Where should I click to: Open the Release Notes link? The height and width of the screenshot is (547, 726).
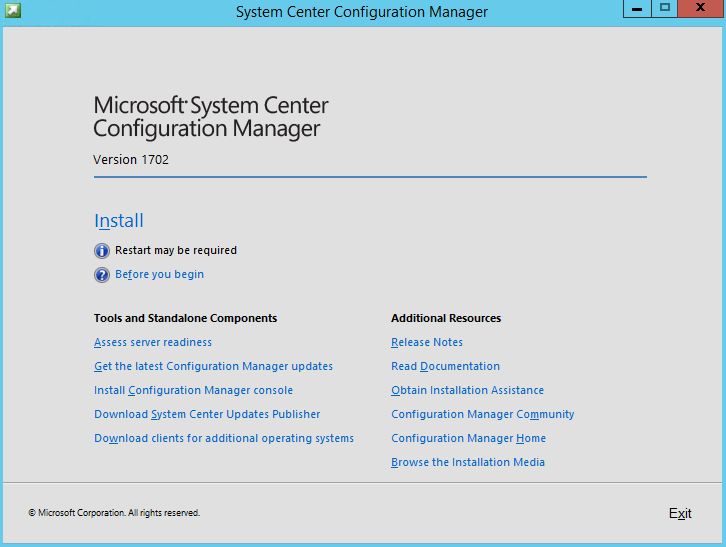click(x=427, y=342)
